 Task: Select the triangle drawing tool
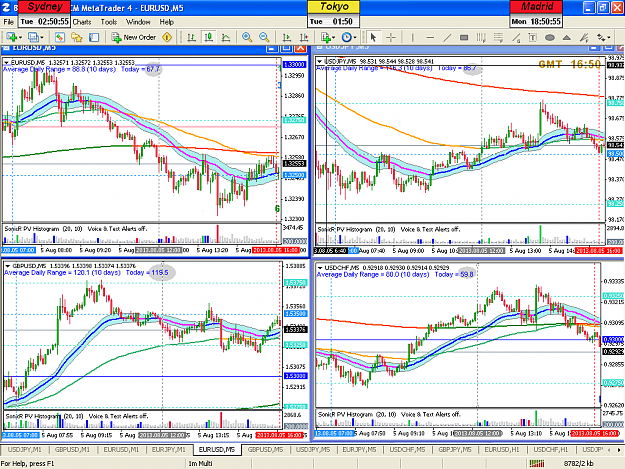coord(567,37)
